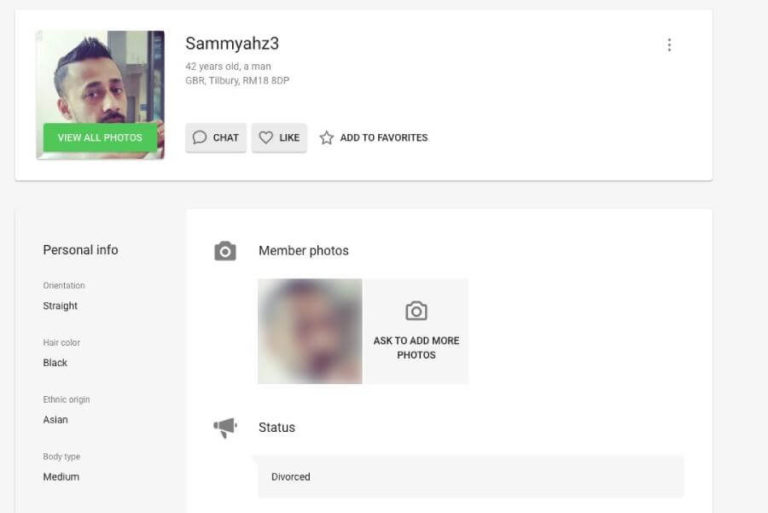This screenshot has width=768, height=513.
Task: Open the blurred member photo thumbnail
Action: 310,331
